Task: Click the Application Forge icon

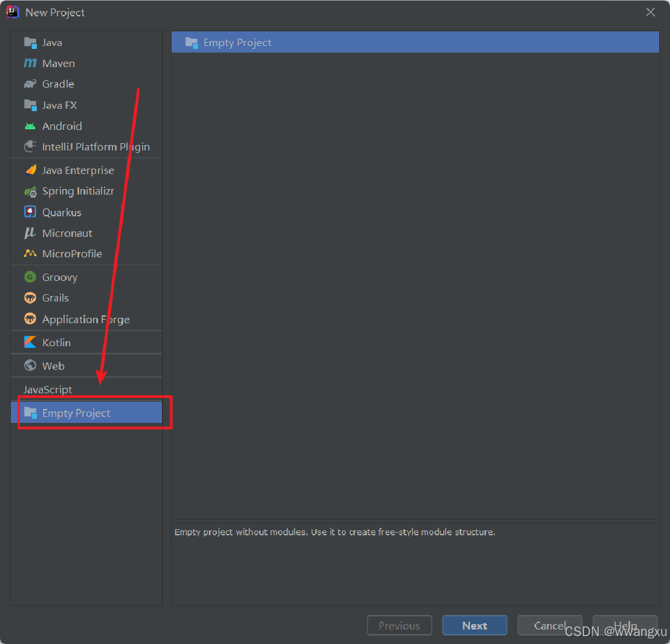Action: 30,319
